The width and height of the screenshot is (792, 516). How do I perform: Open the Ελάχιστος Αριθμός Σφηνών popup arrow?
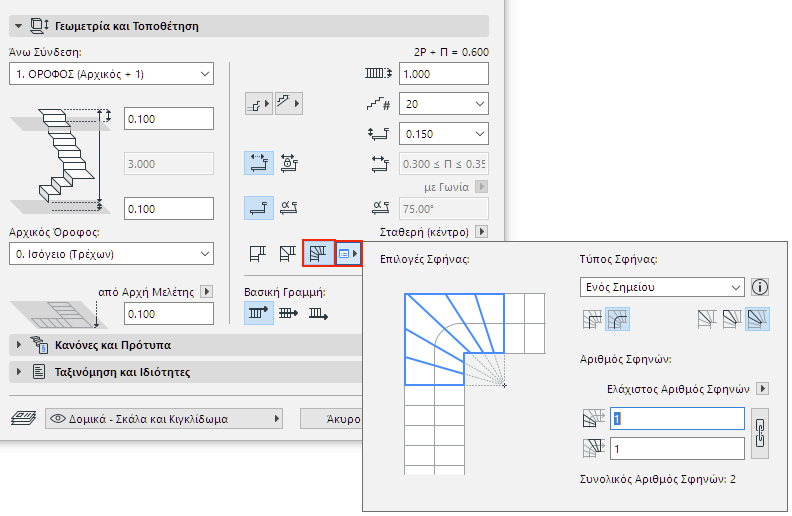pyautogui.click(x=763, y=388)
